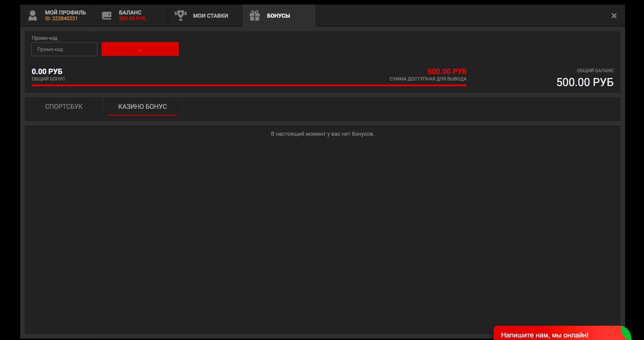Click the Общий баланс 500.00 РУБ amount

coord(585,82)
